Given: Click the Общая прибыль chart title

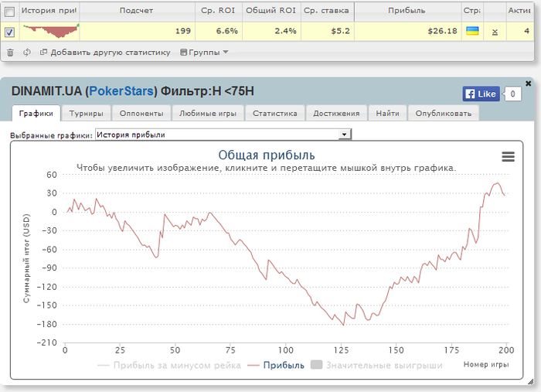Looking at the screenshot, I should point(267,155).
